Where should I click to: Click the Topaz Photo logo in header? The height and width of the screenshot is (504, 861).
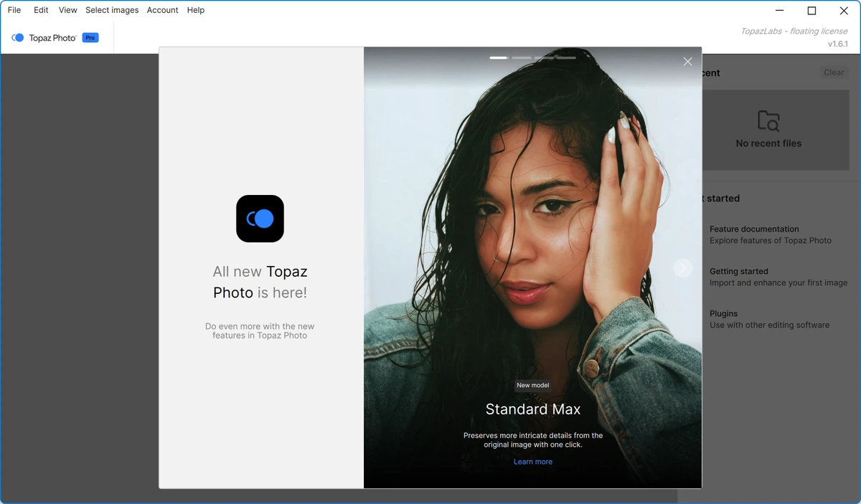(44, 38)
